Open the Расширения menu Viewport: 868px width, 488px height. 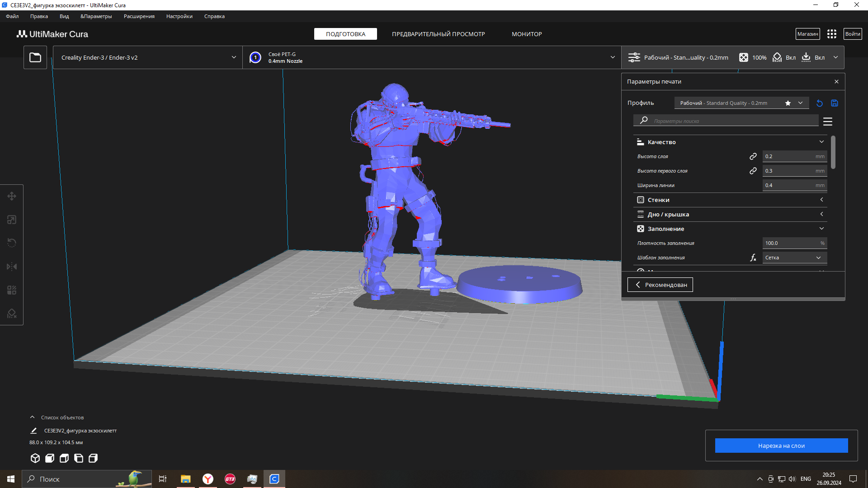click(139, 16)
